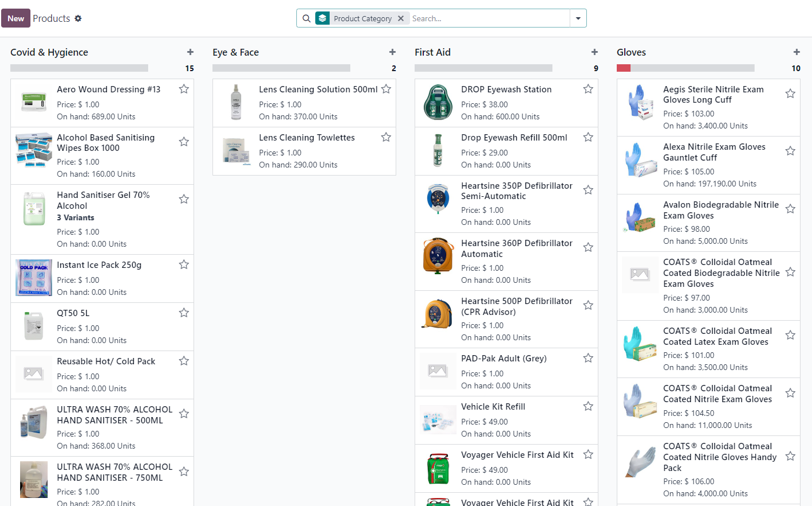Add product in Eye & Face column
The height and width of the screenshot is (506, 812).
tap(392, 52)
